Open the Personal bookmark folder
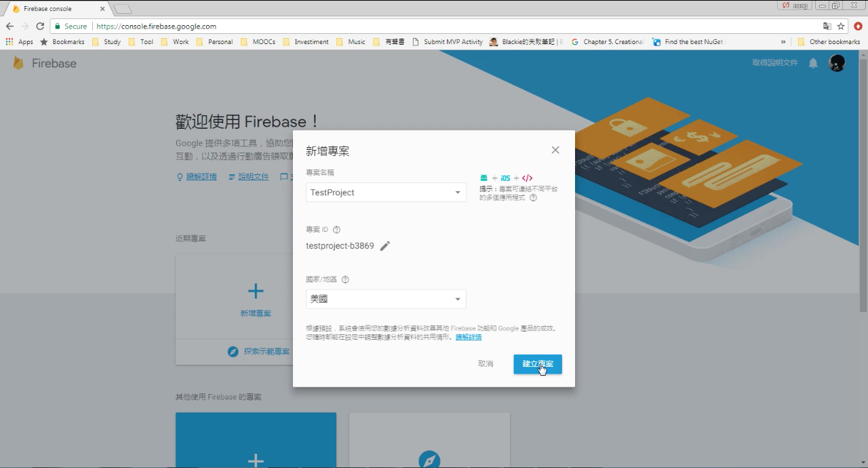This screenshot has height=468, width=868. pyautogui.click(x=214, y=42)
